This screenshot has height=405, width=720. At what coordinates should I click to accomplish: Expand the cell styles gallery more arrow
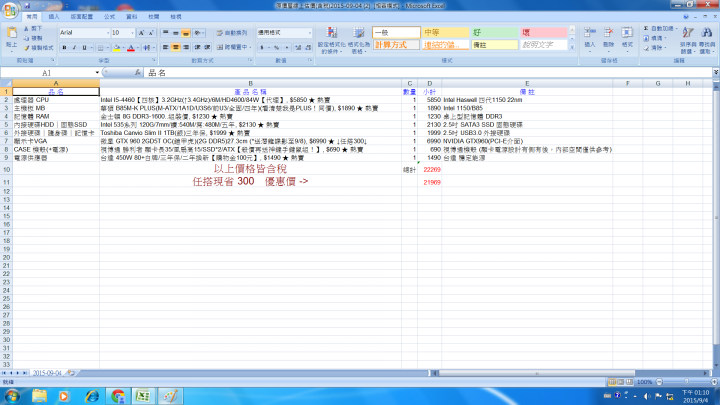click(572, 47)
